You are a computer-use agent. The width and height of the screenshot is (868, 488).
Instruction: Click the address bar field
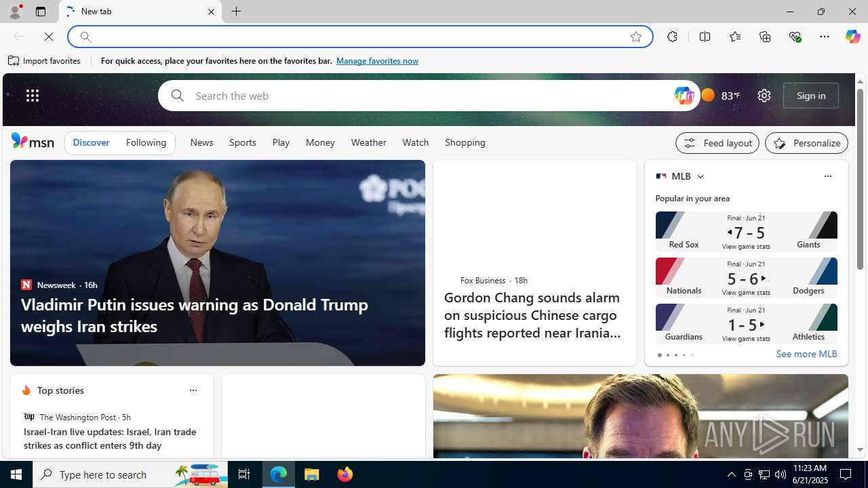point(359,37)
